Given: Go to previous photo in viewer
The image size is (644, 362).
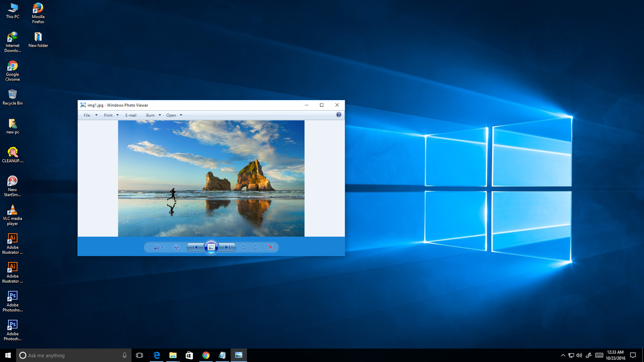Looking at the screenshot, I should click(x=195, y=247).
